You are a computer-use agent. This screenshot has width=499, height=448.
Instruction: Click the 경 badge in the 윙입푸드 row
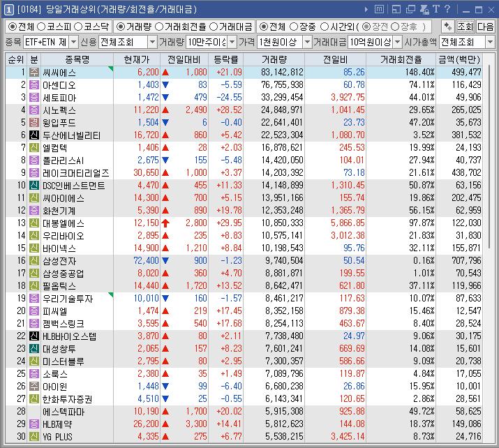pyautogui.click(x=34, y=123)
